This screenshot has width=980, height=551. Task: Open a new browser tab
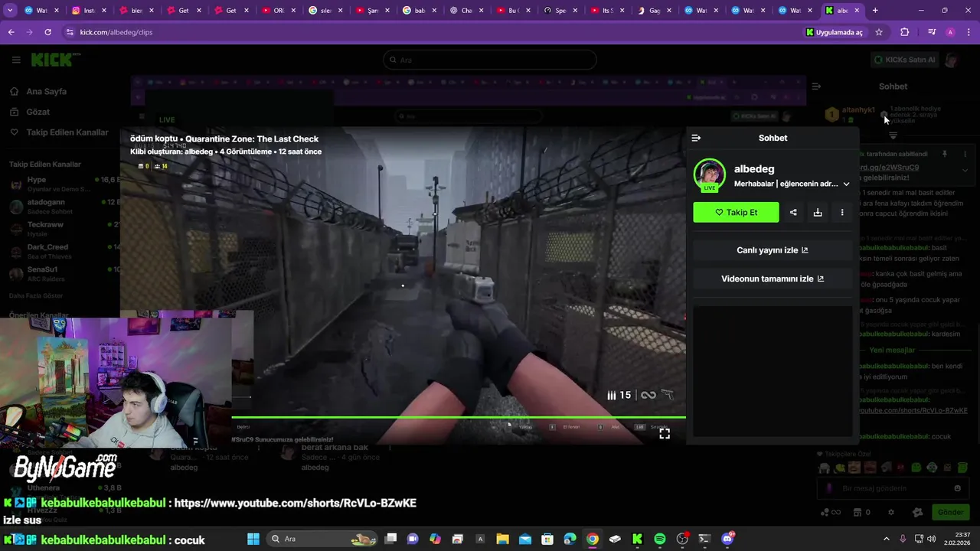pos(875,11)
